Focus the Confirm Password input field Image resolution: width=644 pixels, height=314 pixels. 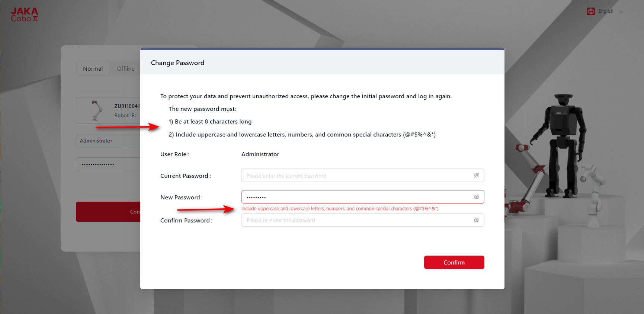tap(357, 220)
